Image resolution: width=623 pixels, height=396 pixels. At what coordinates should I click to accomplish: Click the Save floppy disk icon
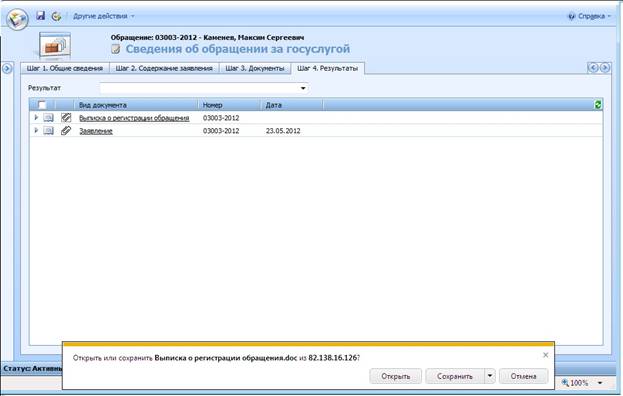click(41, 15)
